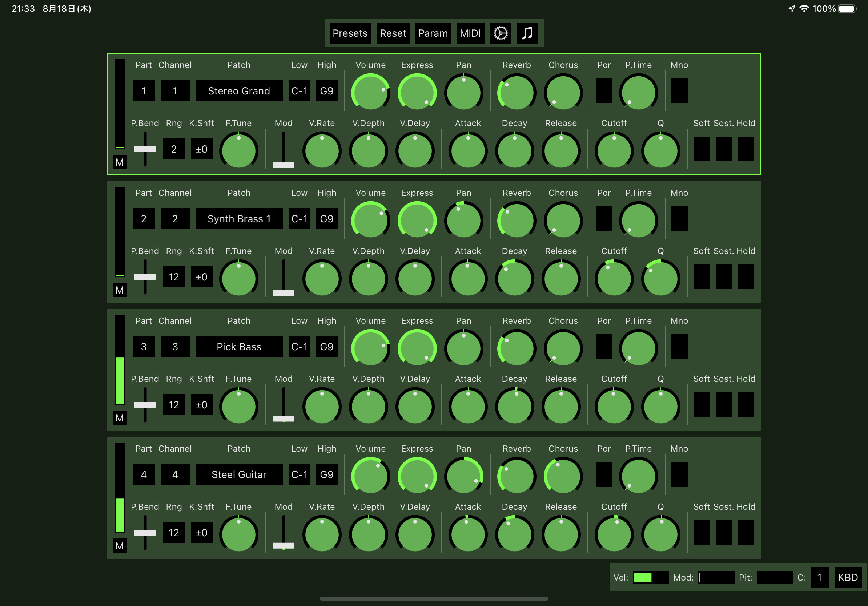
Task: Adjust Q knob of Synth Brass 1 part
Action: click(x=660, y=278)
